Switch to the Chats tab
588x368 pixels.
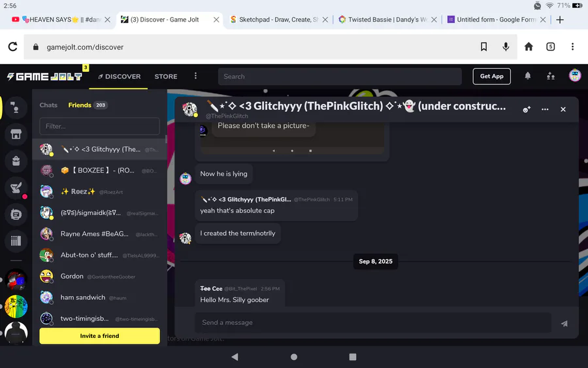click(48, 105)
